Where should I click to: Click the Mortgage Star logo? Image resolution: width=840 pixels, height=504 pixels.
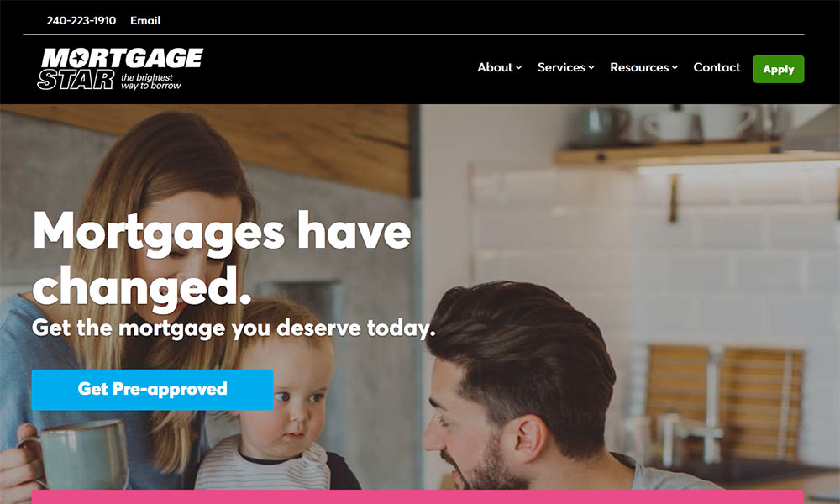coord(120,69)
